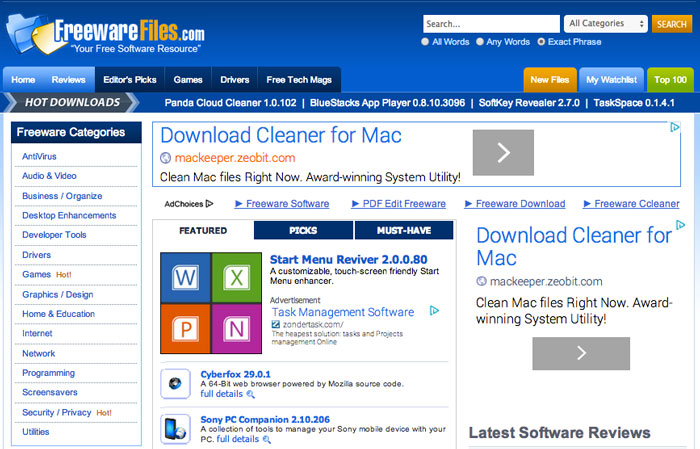
Task: Open the Games nav bar item
Action: [188, 80]
